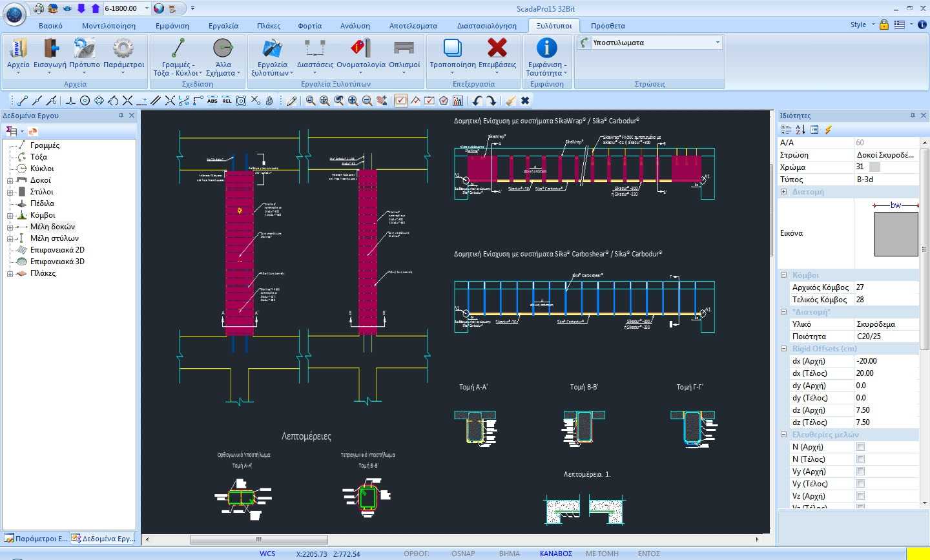This screenshot has height=560, width=930.
Task: Expand the Διατομή property group
Action: pyautogui.click(x=783, y=192)
